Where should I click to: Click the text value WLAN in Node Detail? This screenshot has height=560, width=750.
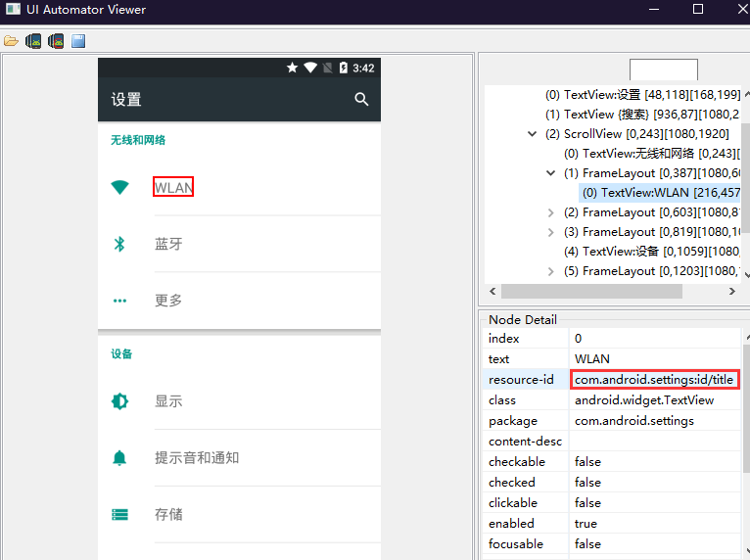coord(592,359)
